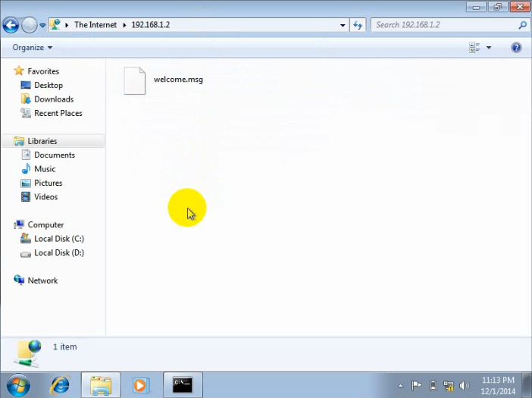Open the address bar history dropdown

pyautogui.click(x=343, y=25)
